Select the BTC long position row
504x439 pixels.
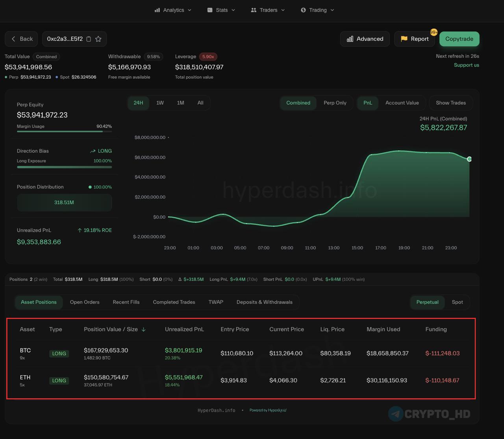tap(240, 353)
